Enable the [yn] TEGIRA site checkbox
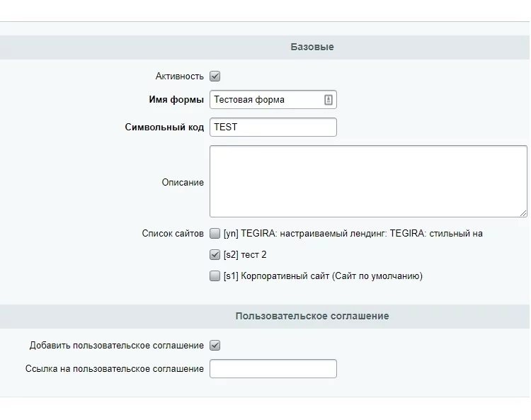This screenshot has width=531, height=420. coord(215,234)
